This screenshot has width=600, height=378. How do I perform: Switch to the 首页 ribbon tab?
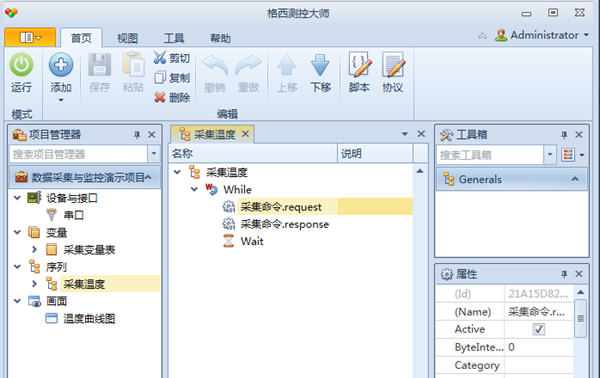coord(81,38)
